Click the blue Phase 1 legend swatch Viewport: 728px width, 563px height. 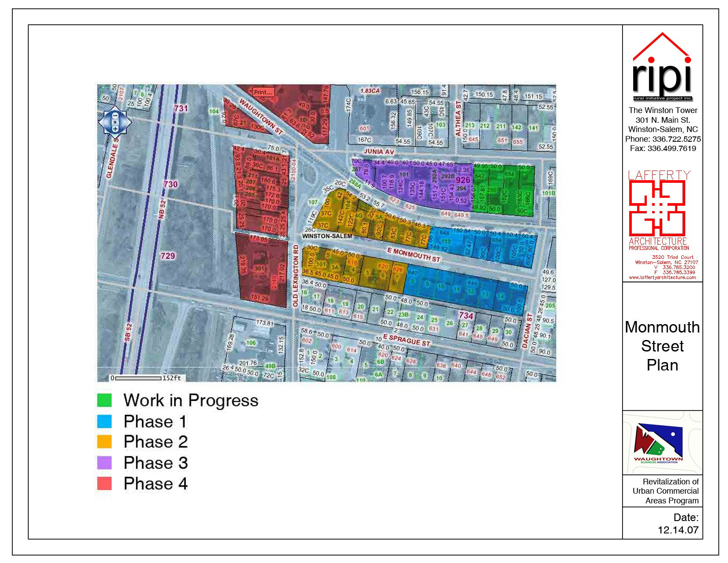[x=105, y=421]
